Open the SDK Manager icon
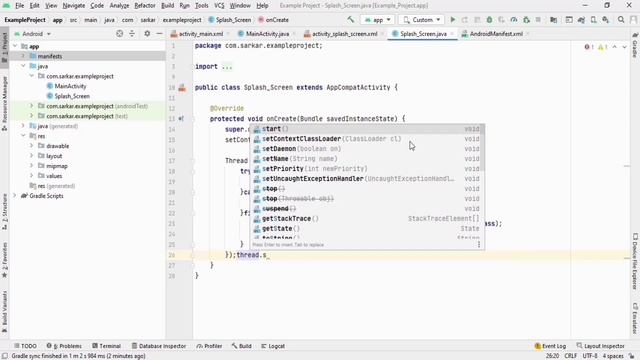Viewport: 640px width, 360px height. [x=606, y=20]
